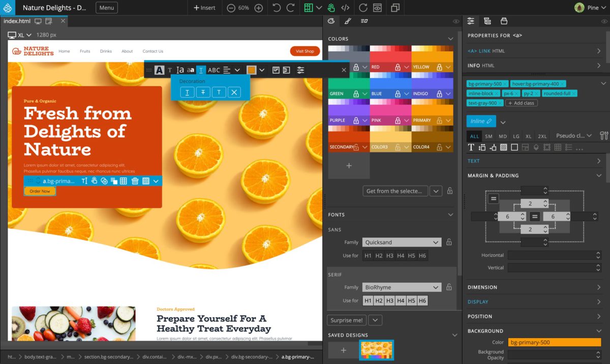Screen dimensions: 610x364
Task: Click the font weight bold A icon
Action: (x=159, y=70)
